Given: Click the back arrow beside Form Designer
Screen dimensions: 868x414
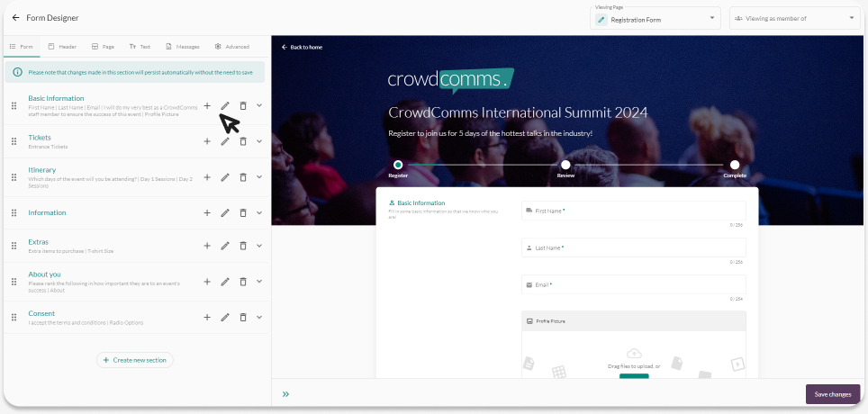Looking at the screenshot, I should (15, 18).
